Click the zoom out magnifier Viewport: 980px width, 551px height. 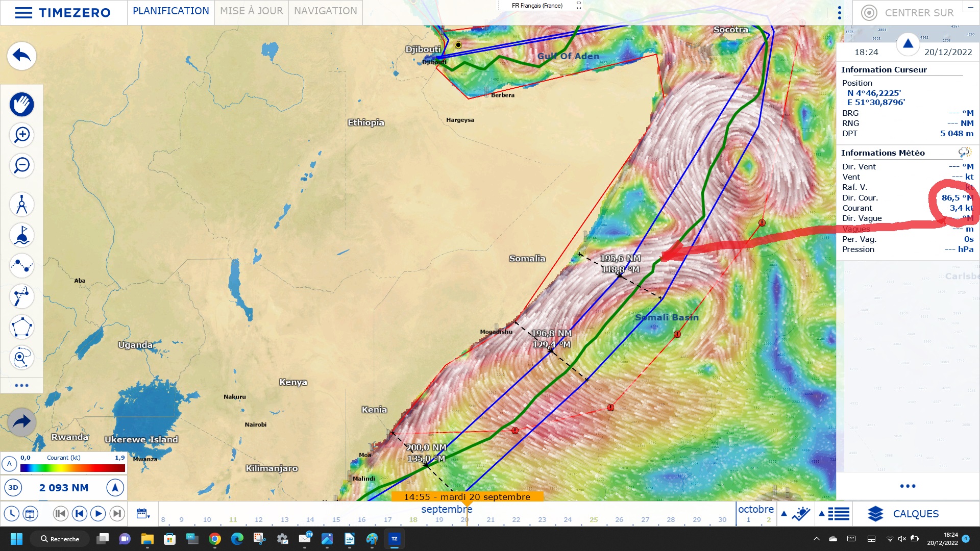click(21, 165)
